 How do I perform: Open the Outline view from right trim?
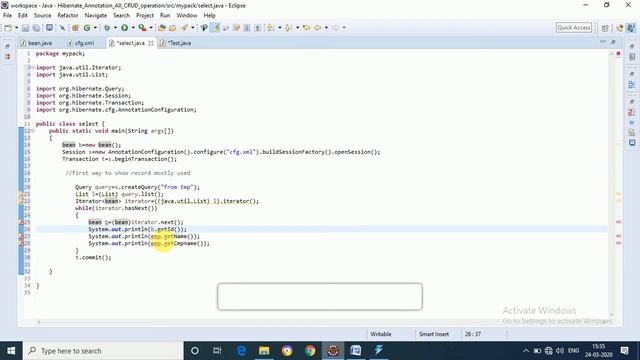coord(632,84)
